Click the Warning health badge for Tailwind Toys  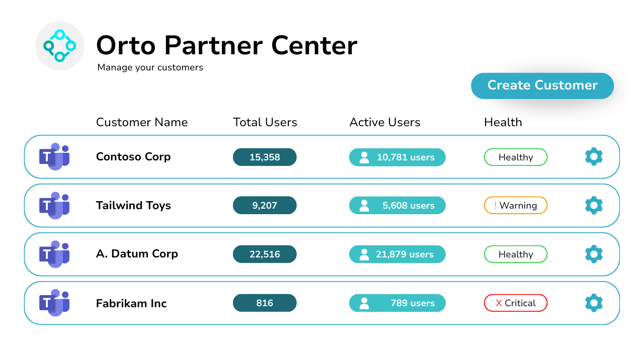click(x=516, y=206)
